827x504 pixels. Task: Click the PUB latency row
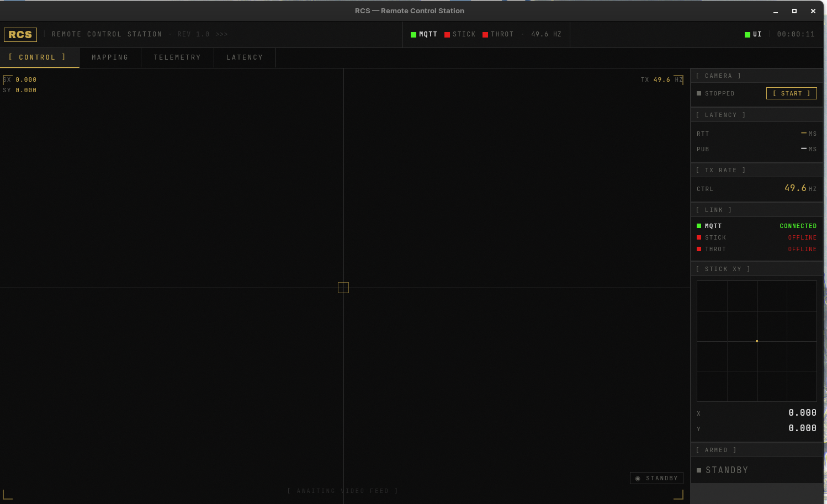(x=757, y=149)
